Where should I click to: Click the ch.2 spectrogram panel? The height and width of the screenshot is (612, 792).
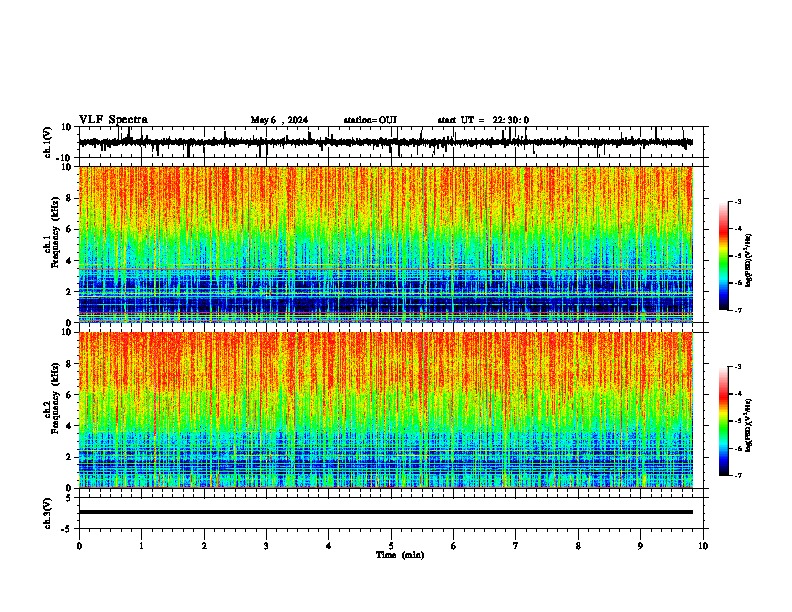pyautogui.click(x=386, y=410)
